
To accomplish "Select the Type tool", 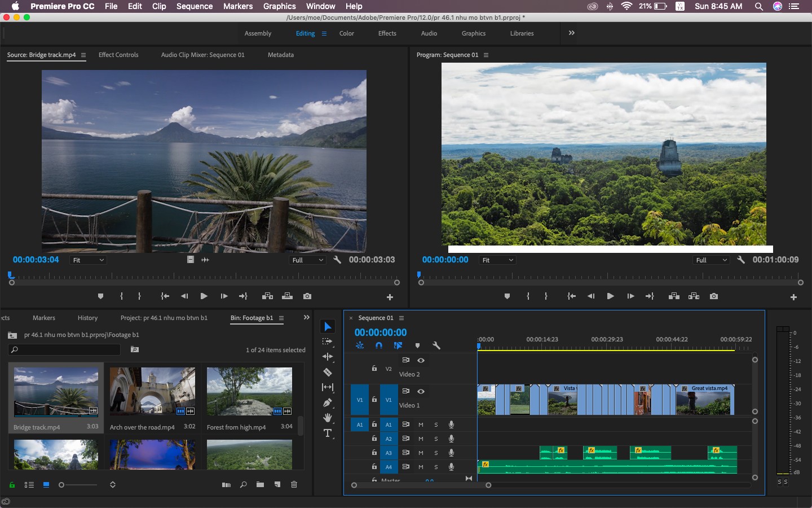I will point(328,433).
